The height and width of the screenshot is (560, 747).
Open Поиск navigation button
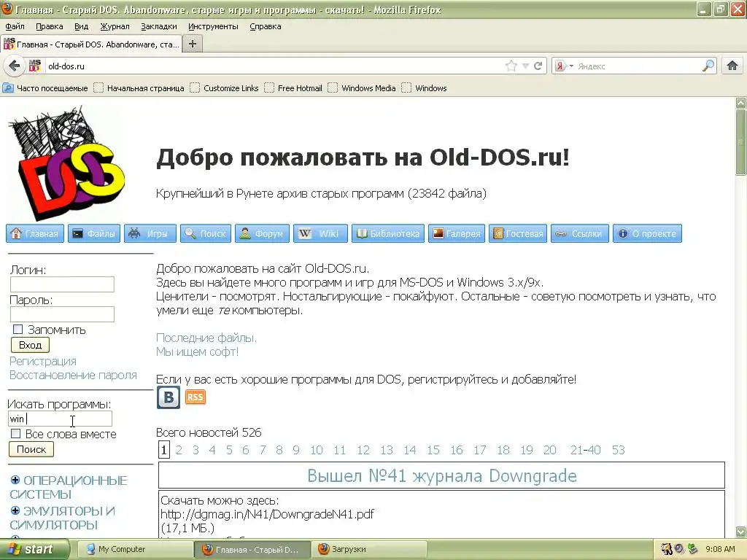pos(205,233)
